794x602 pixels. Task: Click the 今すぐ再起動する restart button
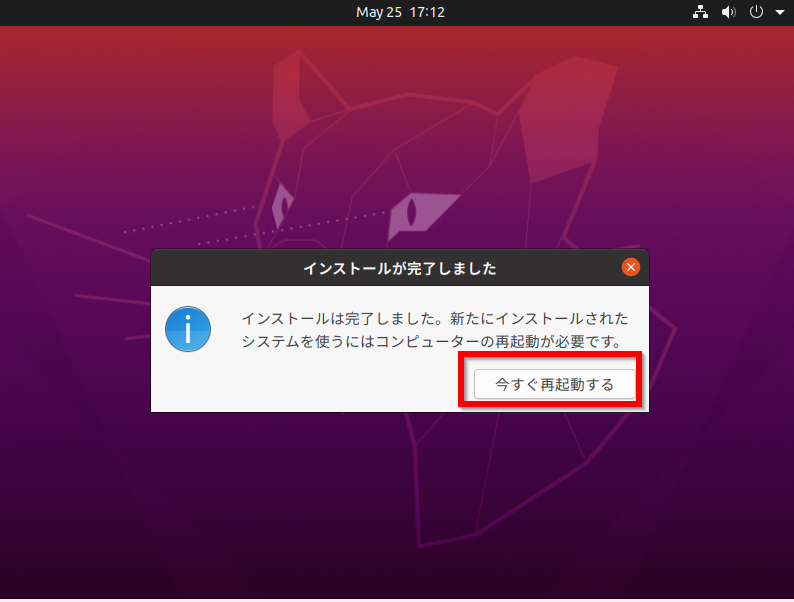pyautogui.click(x=554, y=384)
